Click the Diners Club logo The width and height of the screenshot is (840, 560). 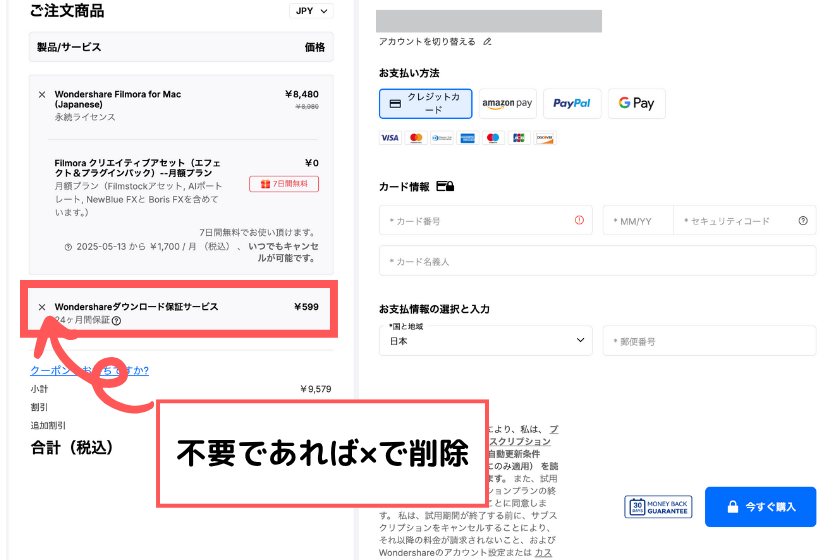[441, 138]
